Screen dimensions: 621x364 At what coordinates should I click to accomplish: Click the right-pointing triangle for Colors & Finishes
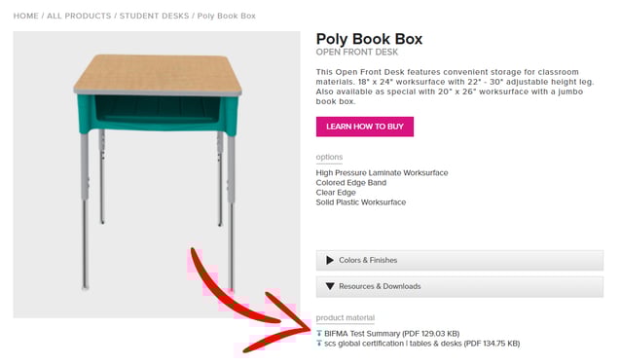(x=330, y=260)
